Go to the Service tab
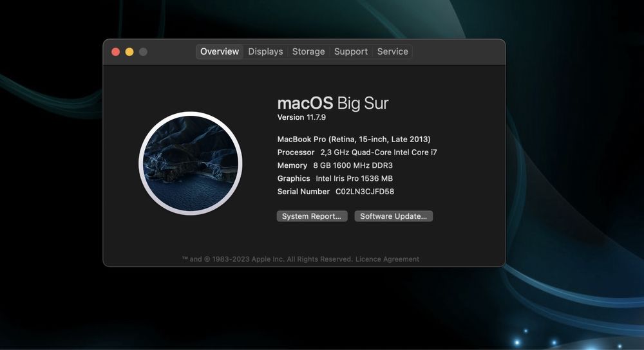The height and width of the screenshot is (350, 644). [393, 51]
